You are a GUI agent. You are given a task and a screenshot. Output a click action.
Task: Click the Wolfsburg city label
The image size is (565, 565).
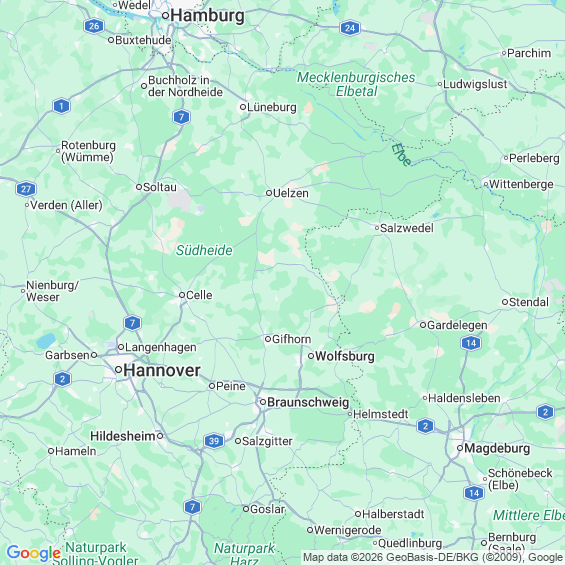pos(345,356)
